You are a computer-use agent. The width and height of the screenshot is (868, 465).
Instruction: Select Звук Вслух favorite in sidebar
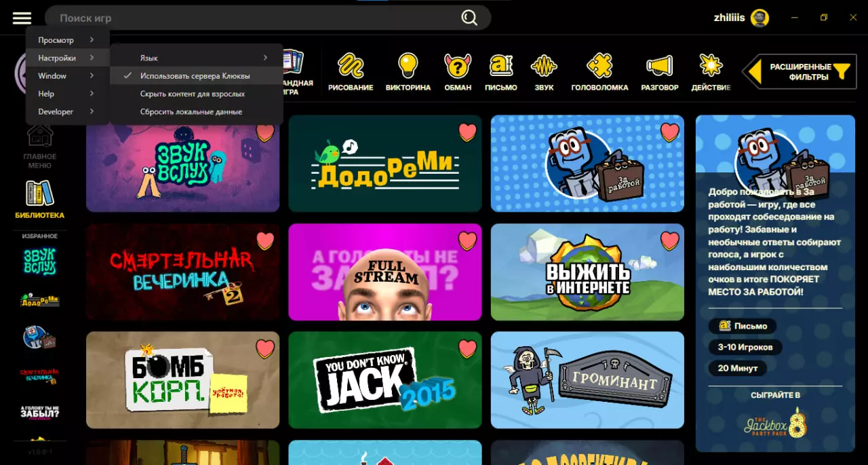pyautogui.click(x=40, y=261)
